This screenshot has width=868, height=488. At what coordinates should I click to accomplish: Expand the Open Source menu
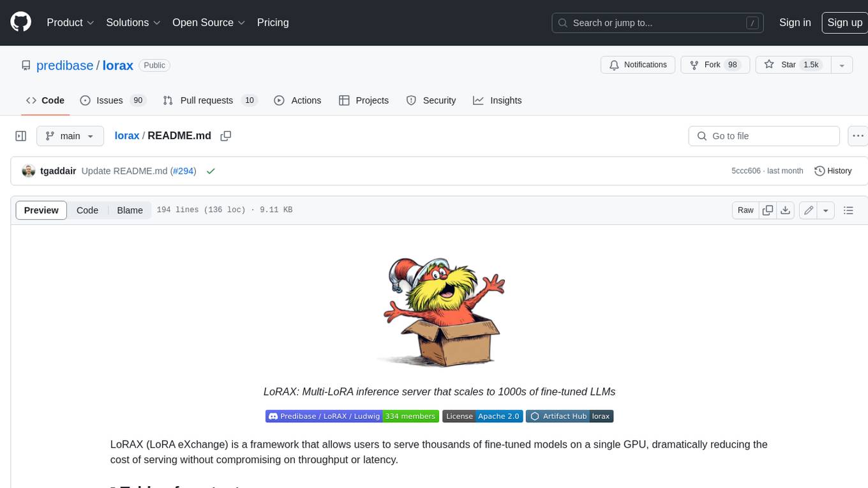pos(209,22)
